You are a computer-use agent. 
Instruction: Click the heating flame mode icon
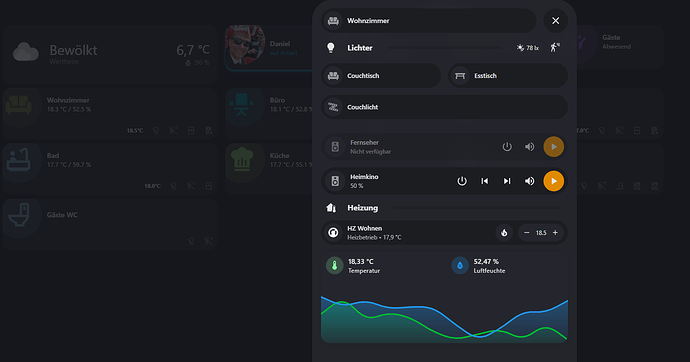[504, 233]
